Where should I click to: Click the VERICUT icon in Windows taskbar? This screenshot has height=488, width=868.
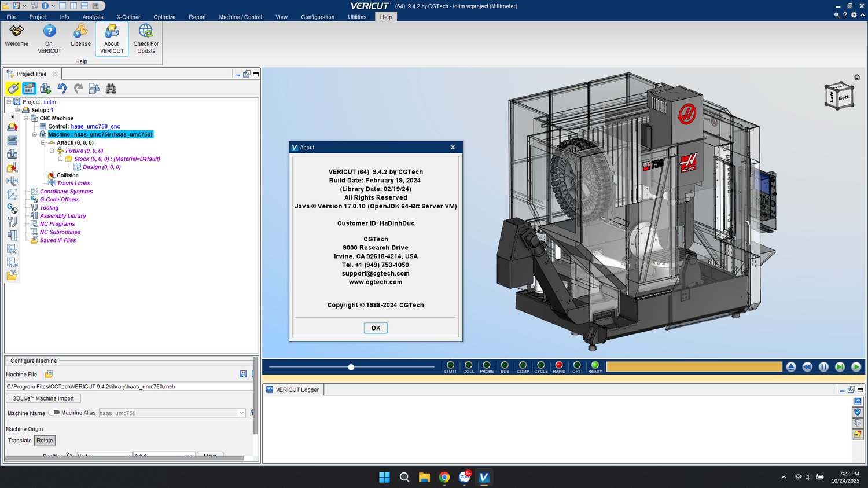(484, 477)
